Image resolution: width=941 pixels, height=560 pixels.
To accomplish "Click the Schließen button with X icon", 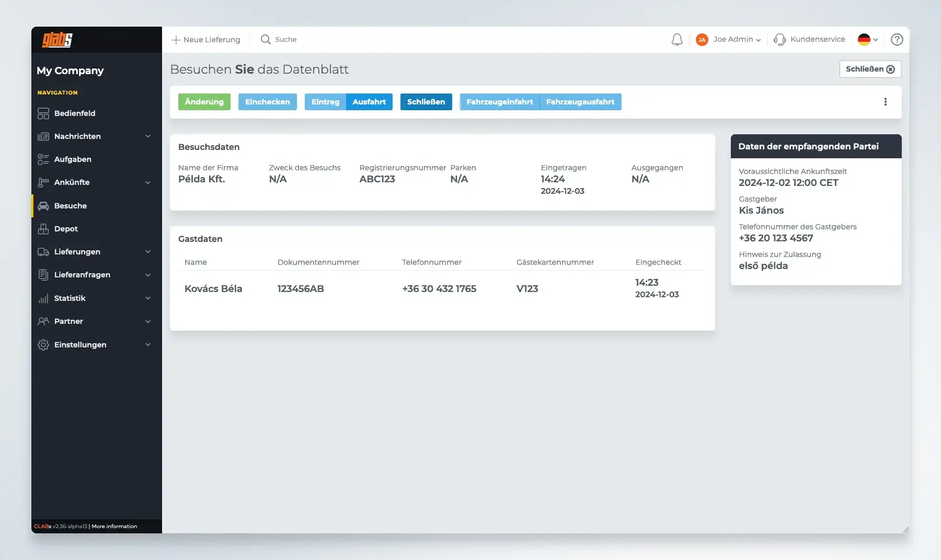I will pos(870,69).
